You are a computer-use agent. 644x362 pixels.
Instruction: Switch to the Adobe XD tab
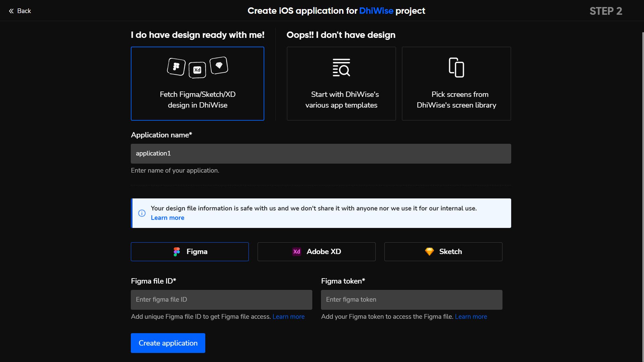tap(316, 252)
